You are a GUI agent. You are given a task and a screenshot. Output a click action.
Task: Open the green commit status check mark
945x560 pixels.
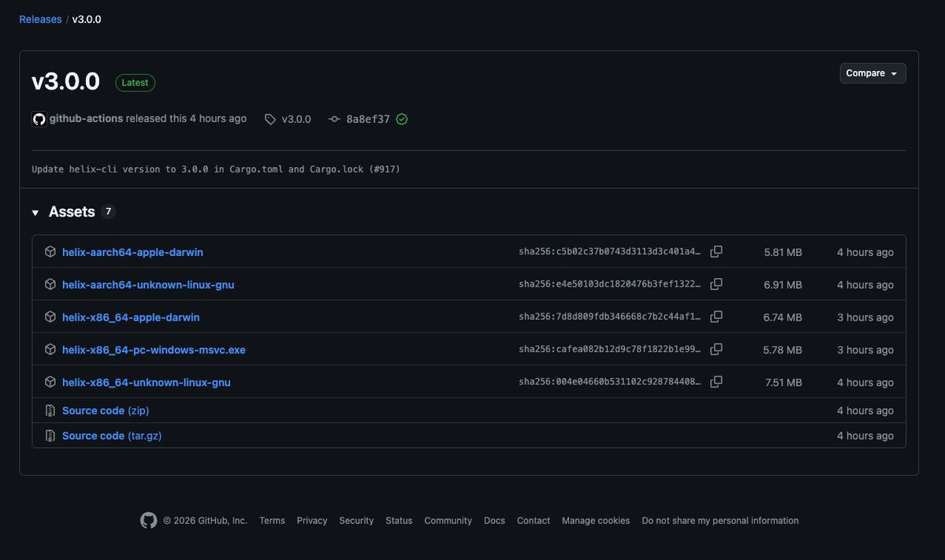(x=402, y=119)
